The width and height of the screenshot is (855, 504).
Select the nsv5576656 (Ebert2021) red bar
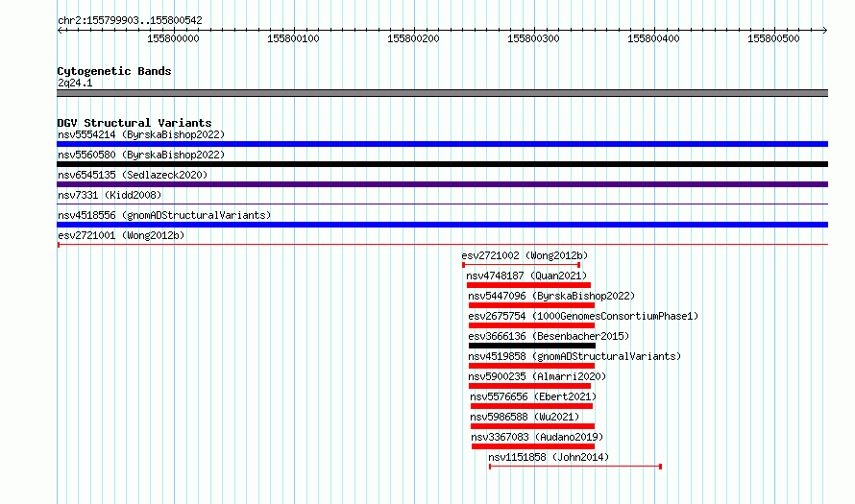(531, 406)
